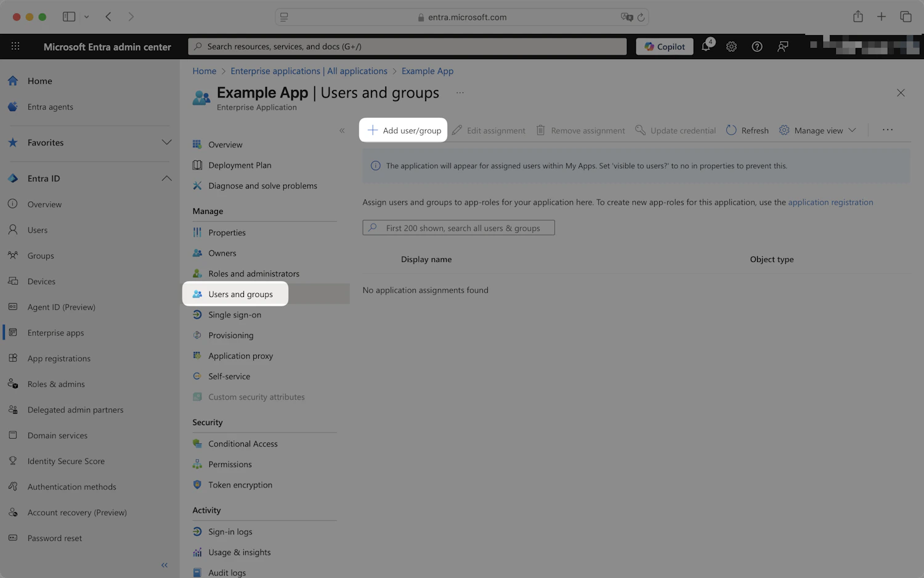The width and height of the screenshot is (924, 578).
Task: Click the top search resources bar
Action: 407,46
